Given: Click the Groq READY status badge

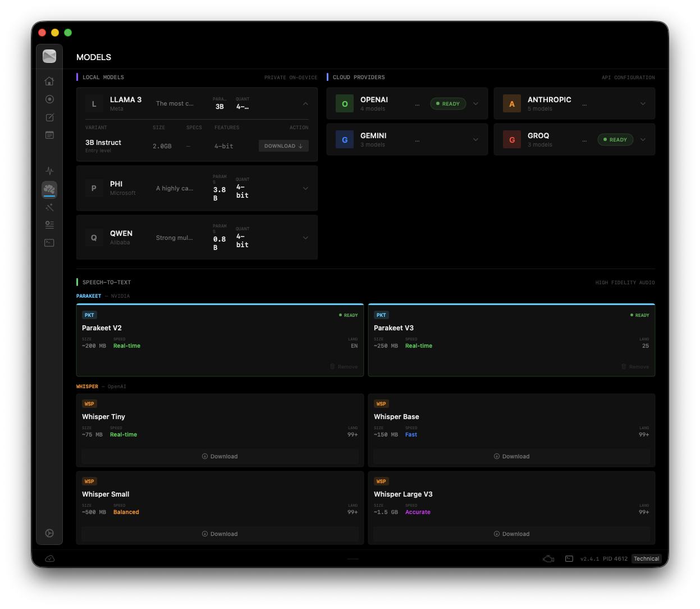Looking at the screenshot, I should point(615,139).
